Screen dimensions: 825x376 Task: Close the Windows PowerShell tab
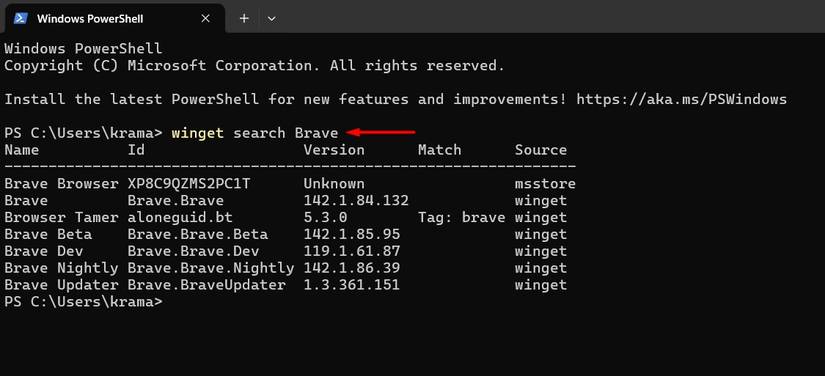[x=205, y=18]
